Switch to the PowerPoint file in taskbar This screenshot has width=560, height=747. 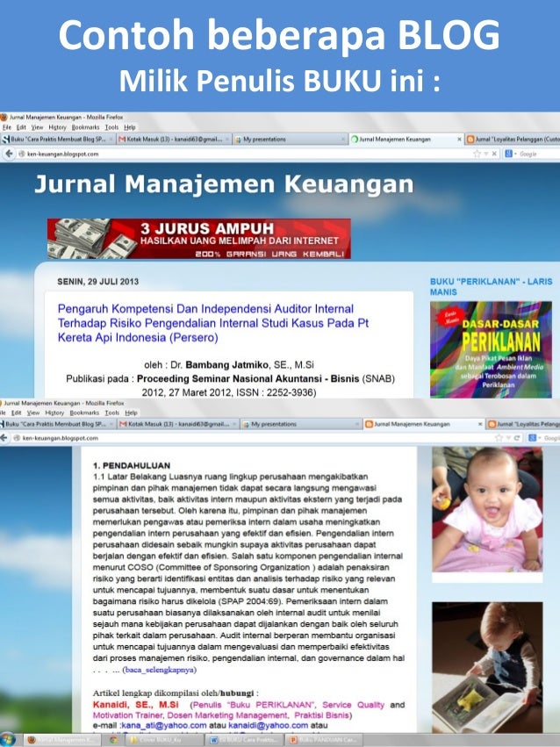coord(325,740)
